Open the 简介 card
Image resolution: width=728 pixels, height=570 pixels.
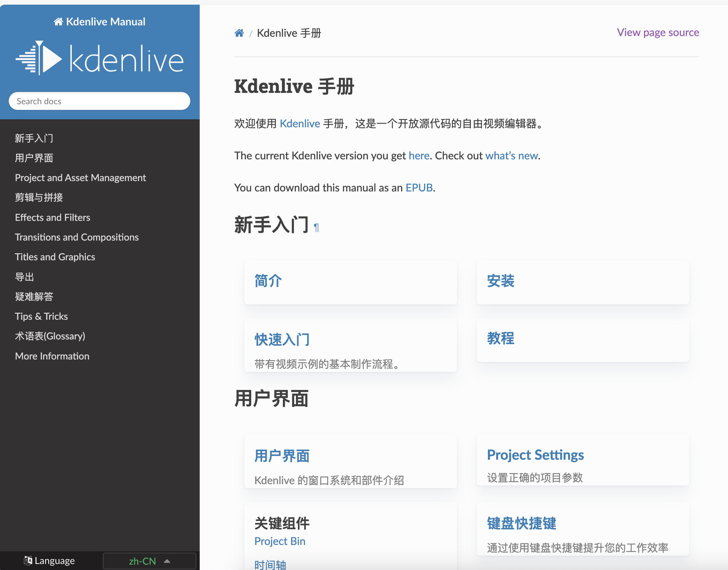pyautogui.click(x=268, y=281)
